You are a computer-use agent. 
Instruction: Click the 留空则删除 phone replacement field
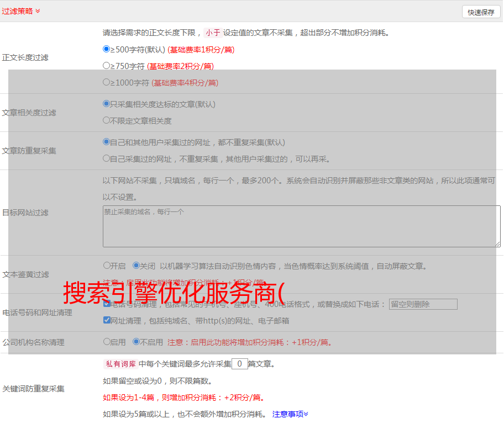(x=423, y=304)
